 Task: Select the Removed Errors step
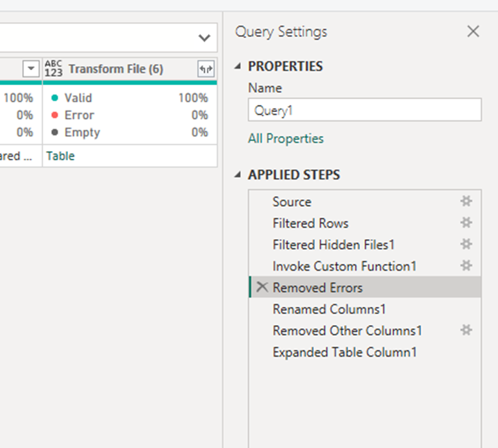click(365, 287)
